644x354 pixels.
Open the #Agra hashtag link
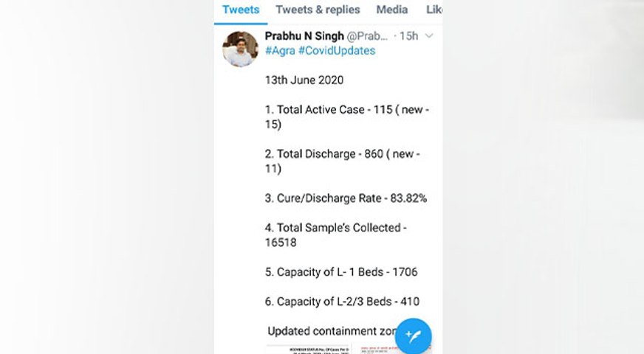280,51
